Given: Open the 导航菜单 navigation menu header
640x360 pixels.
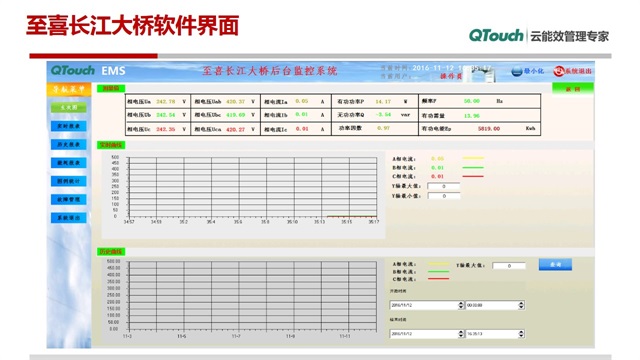Looking at the screenshot, I should tap(69, 89).
